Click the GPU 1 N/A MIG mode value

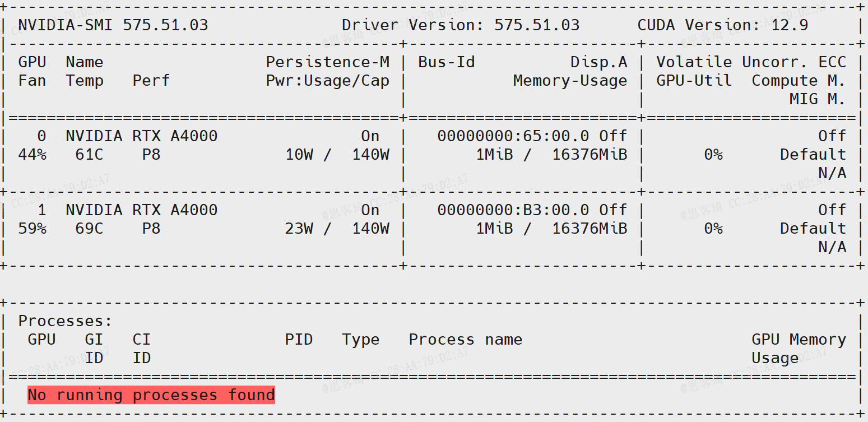pos(832,248)
